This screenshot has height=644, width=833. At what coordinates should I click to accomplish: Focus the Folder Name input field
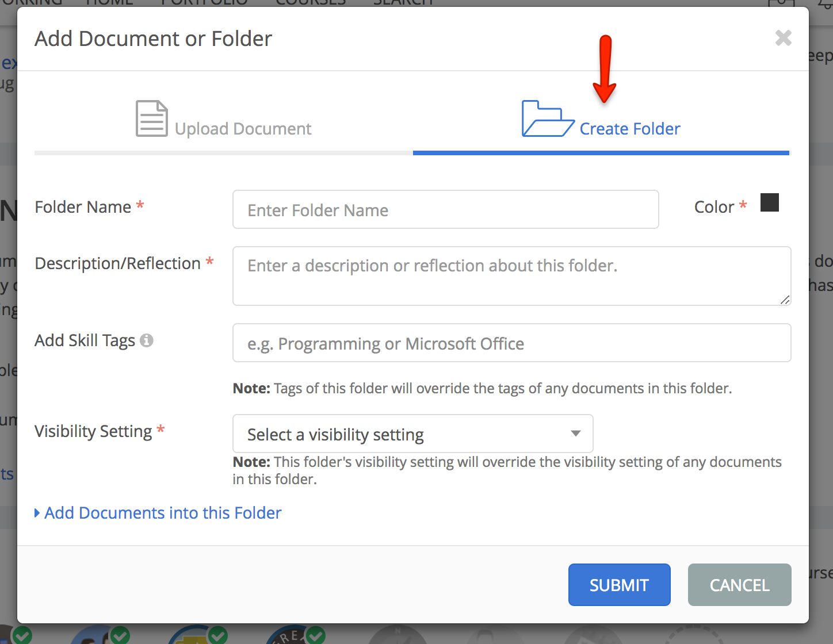[446, 209]
